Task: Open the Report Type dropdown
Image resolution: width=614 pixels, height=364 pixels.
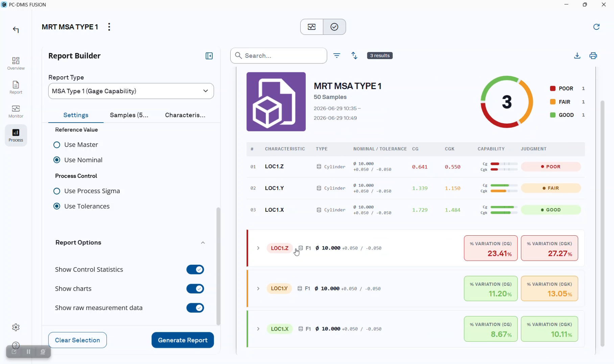Action: 131,91
